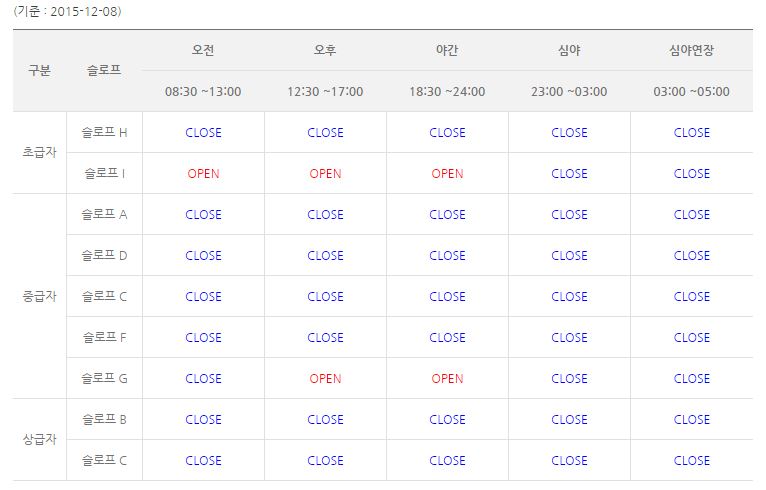Click the 기준 date 2015-12-08 text
Viewport: 766px width, 490px height.
tap(68, 12)
